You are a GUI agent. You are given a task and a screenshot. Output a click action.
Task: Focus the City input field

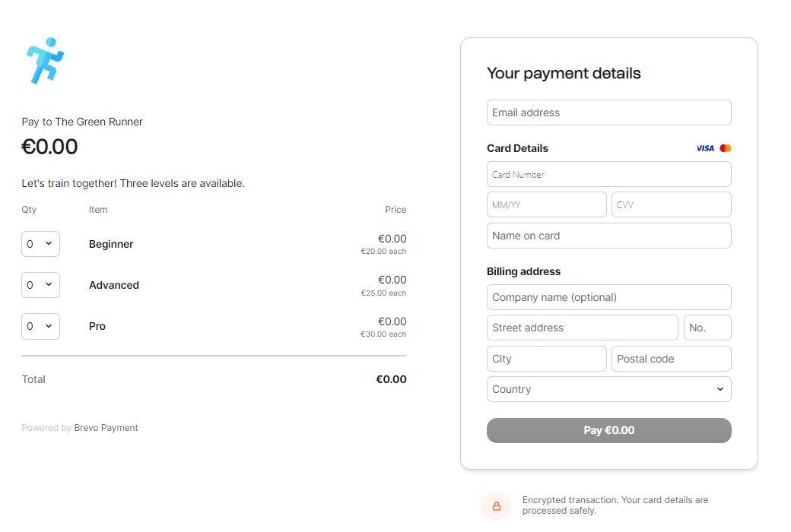(546, 359)
